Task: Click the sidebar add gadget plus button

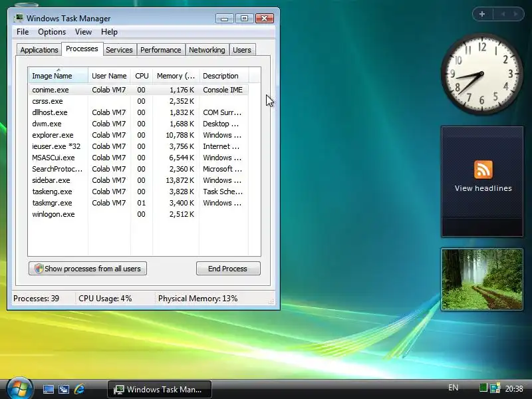Action: [482, 14]
